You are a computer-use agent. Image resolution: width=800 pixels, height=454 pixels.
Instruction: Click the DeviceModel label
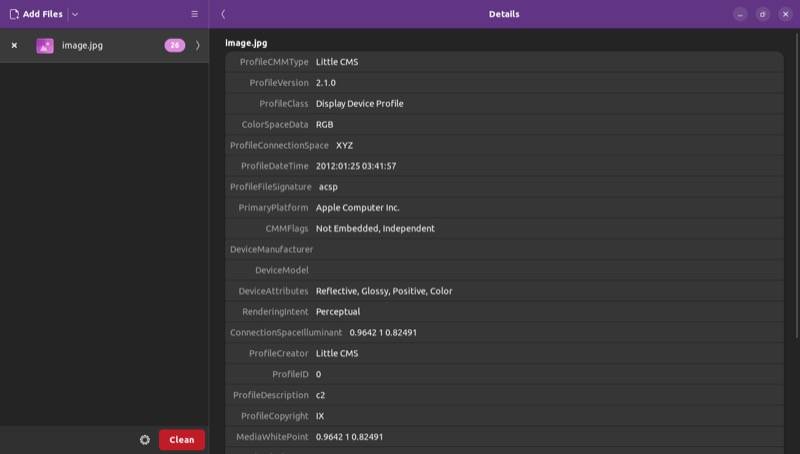tap(282, 270)
